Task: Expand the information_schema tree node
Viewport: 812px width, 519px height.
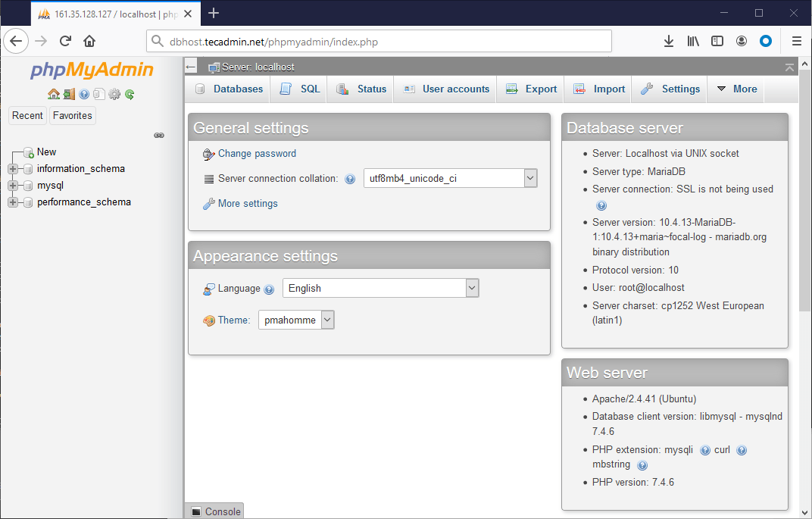Action: click(x=13, y=168)
